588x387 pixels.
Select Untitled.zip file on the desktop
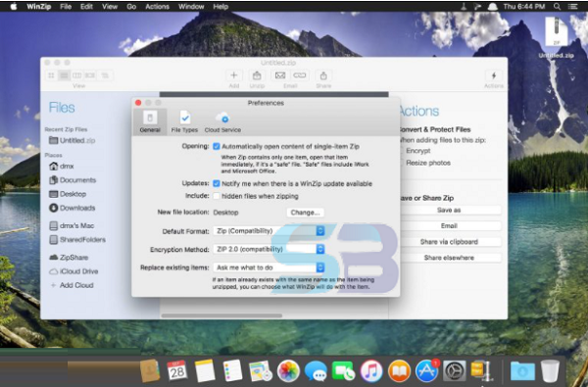557,37
